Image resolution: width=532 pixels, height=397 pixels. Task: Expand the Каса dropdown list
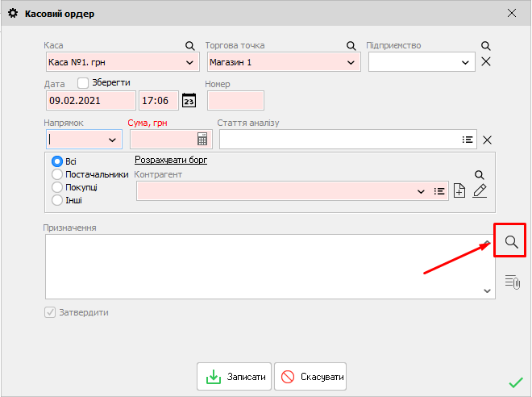pyautogui.click(x=189, y=62)
